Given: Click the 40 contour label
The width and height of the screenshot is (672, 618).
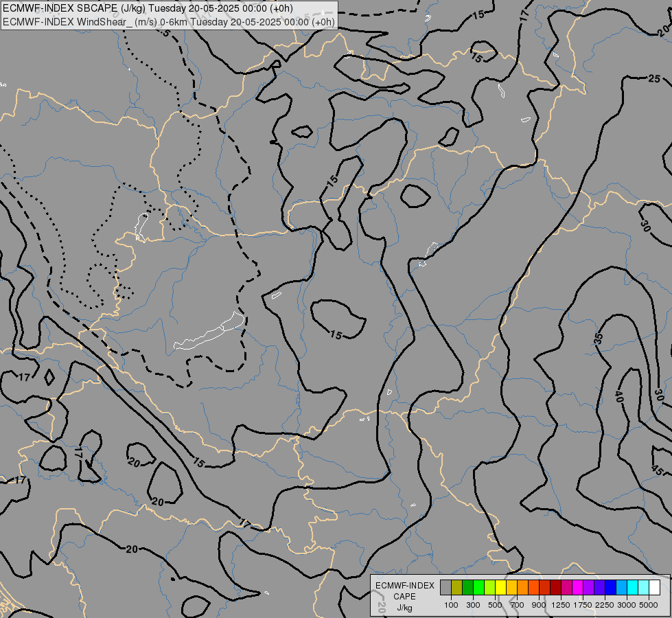Looking at the screenshot, I should 618,397.
